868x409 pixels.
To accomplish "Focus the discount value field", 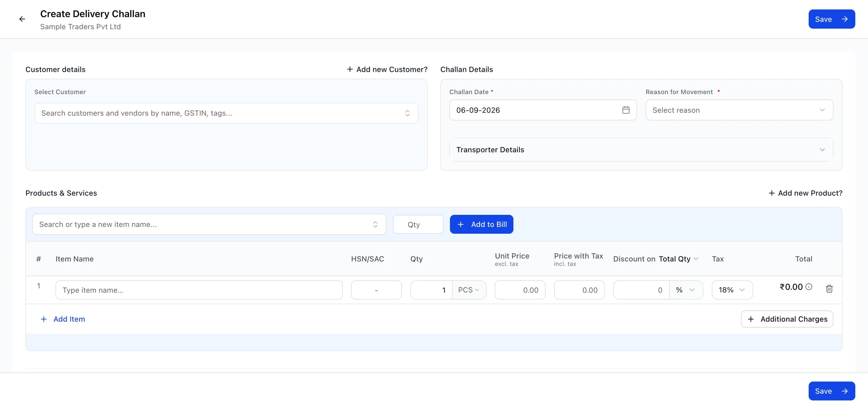I will tap(641, 290).
